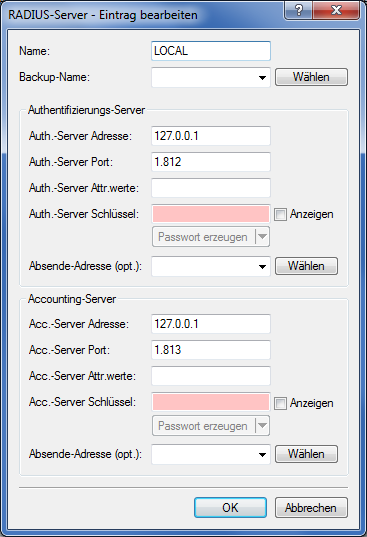This screenshot has height=537, width=367.
Task: Click the help question mark icon
Action: (298, 10)
